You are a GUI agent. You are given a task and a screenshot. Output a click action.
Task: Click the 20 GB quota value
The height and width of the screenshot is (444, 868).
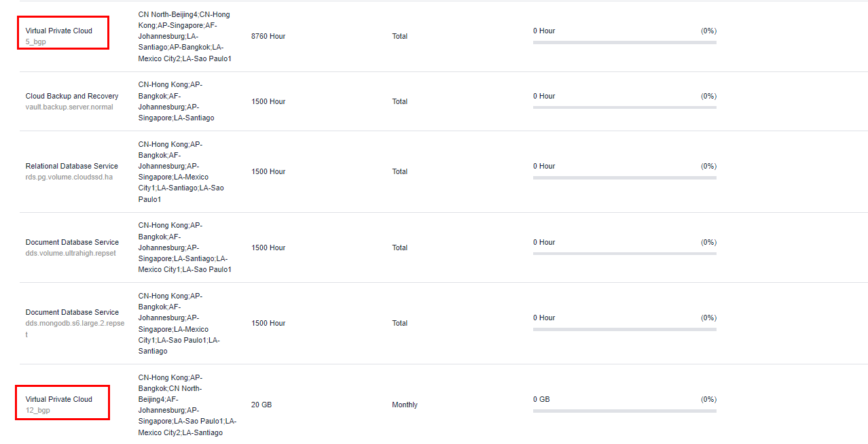(x=261, y=405)
